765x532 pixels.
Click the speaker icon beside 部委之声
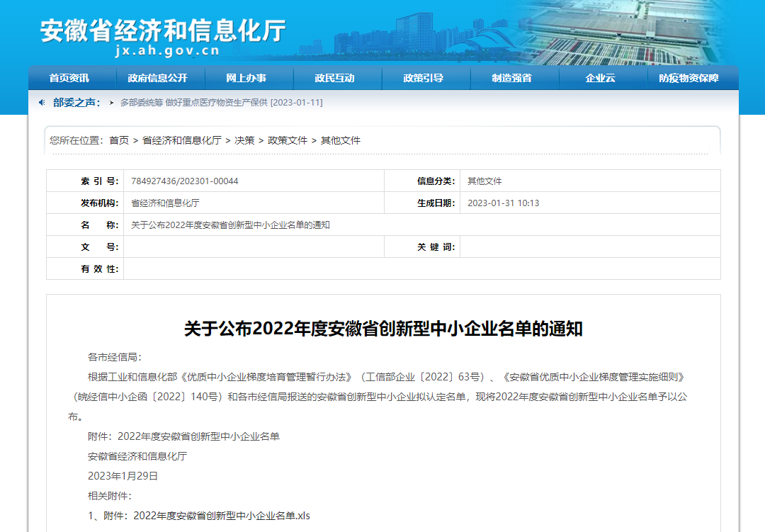(x=42, y=101)
